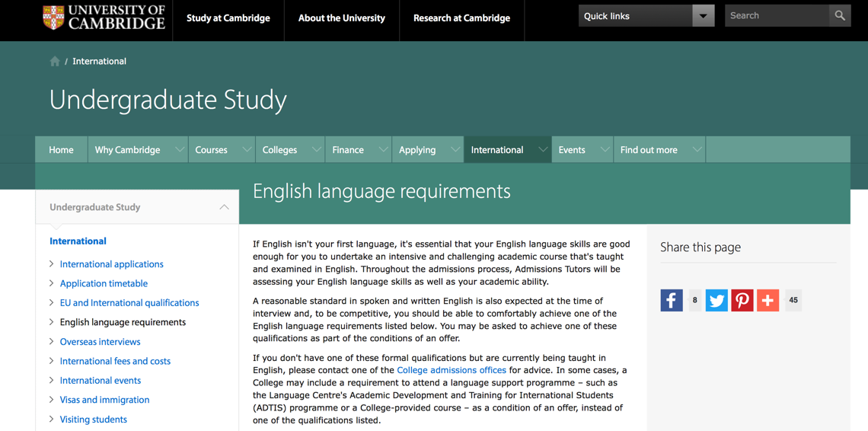Open Visas and immigration sidebar link
Viewport: 868px width, 431px height.
(104, 400)
